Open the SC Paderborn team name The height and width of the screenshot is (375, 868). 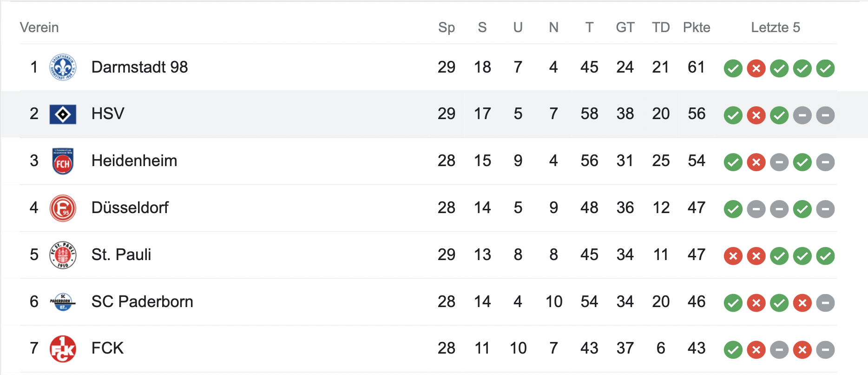coord(142,301)
